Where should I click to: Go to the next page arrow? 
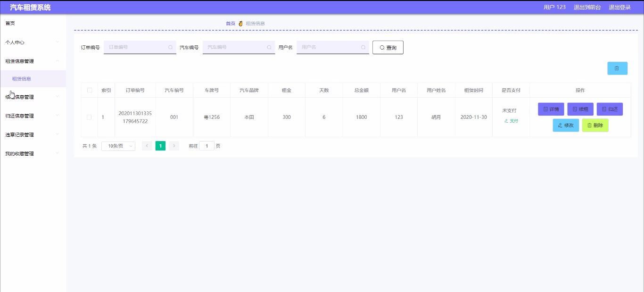coord(174,146)
